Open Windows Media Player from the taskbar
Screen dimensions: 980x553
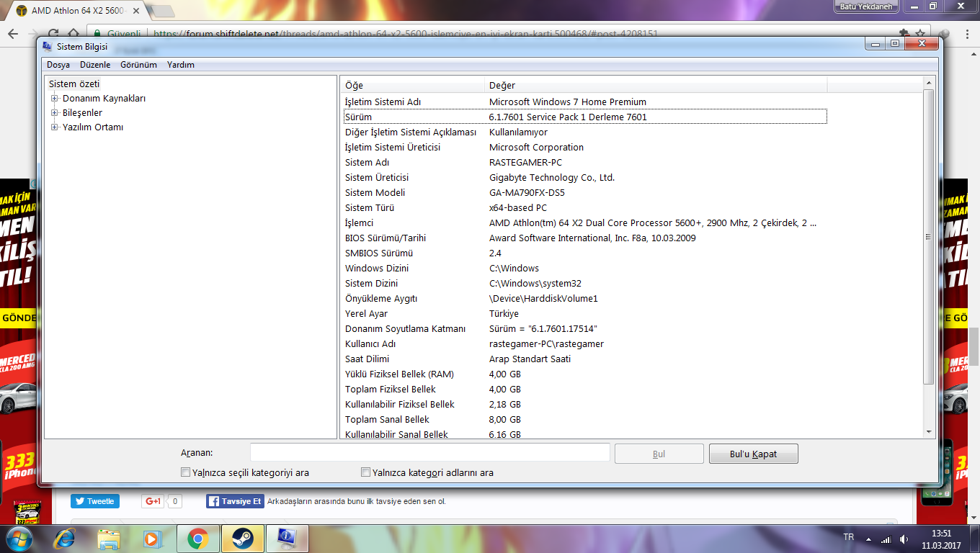pyautogui.click(x=153, y=539)
